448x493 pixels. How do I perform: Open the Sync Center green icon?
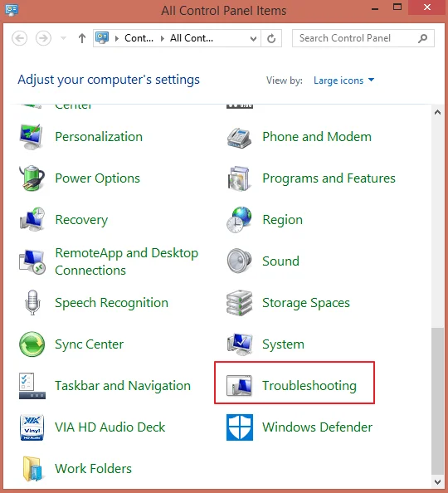(x=32, y=344)
